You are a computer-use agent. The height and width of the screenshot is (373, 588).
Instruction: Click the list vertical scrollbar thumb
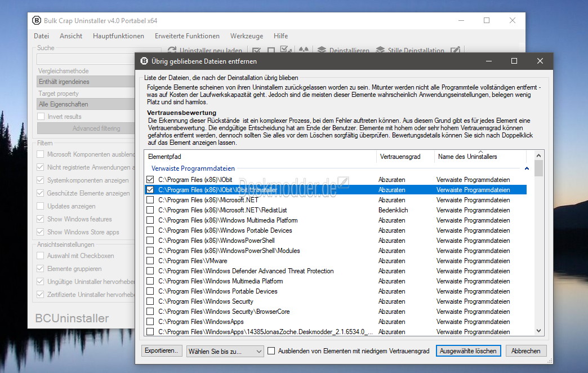[539, 168]
